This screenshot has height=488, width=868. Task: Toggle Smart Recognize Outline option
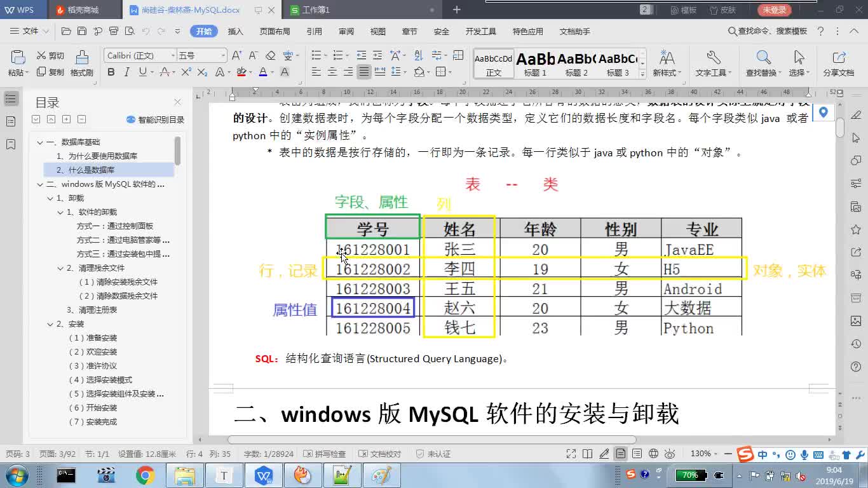[x=156, y=119]
